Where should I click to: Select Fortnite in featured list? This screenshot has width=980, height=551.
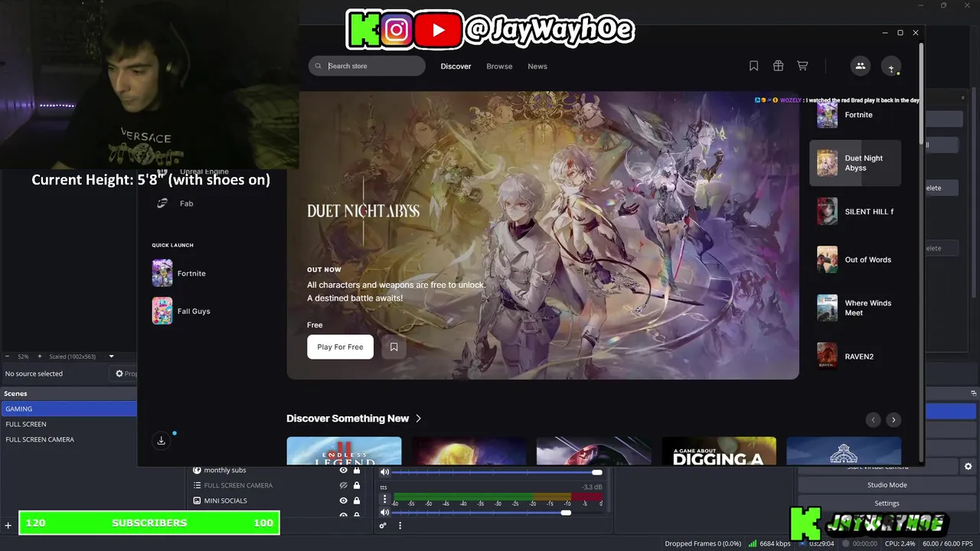855,115
